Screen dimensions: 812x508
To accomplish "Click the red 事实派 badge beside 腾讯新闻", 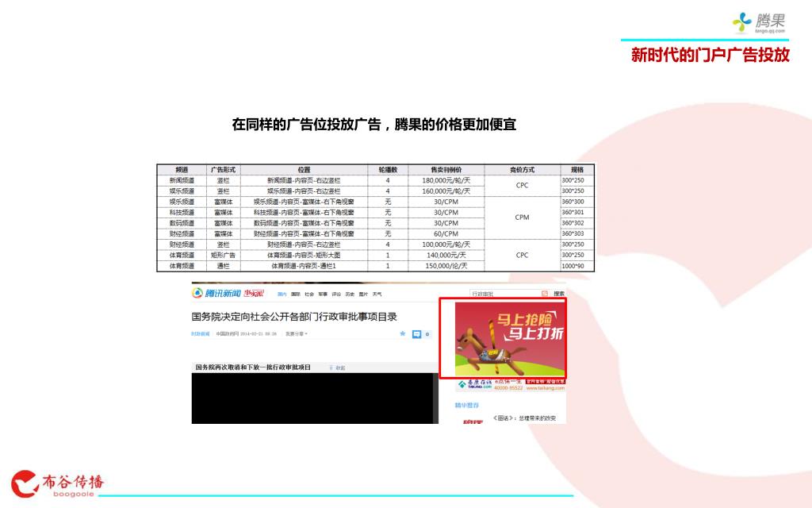I will [254, 294].
